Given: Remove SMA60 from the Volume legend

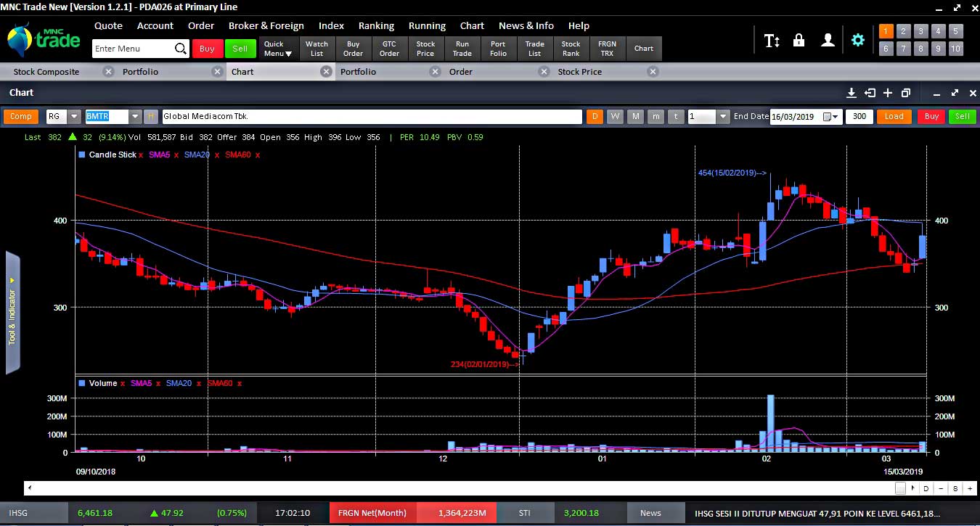Looking at the screenshot, I should pyautogui.click(x=239, y=383).
